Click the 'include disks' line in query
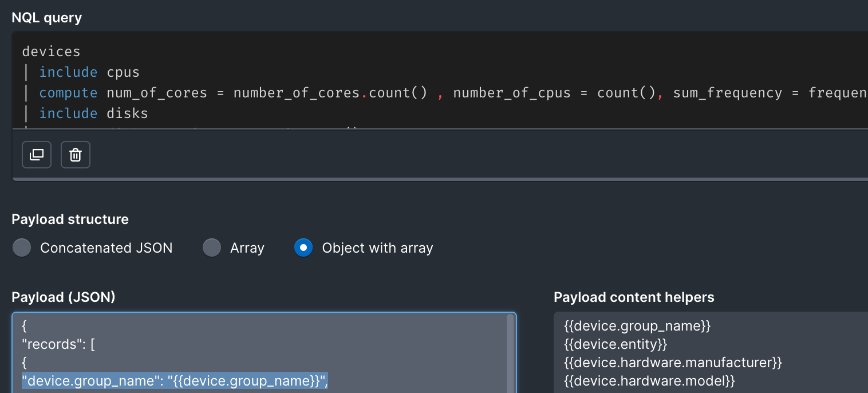This screenshot has width=868, height=393. coord(93,113)
